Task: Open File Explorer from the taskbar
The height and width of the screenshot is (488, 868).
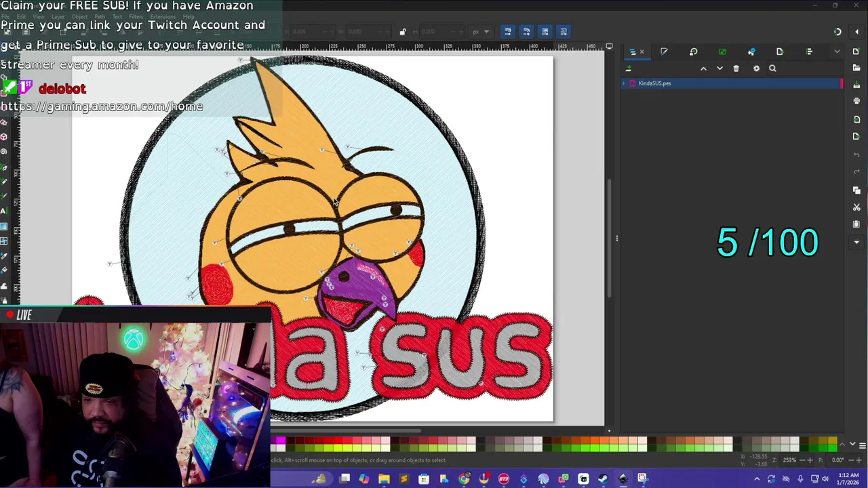Action: coord(384,479)
